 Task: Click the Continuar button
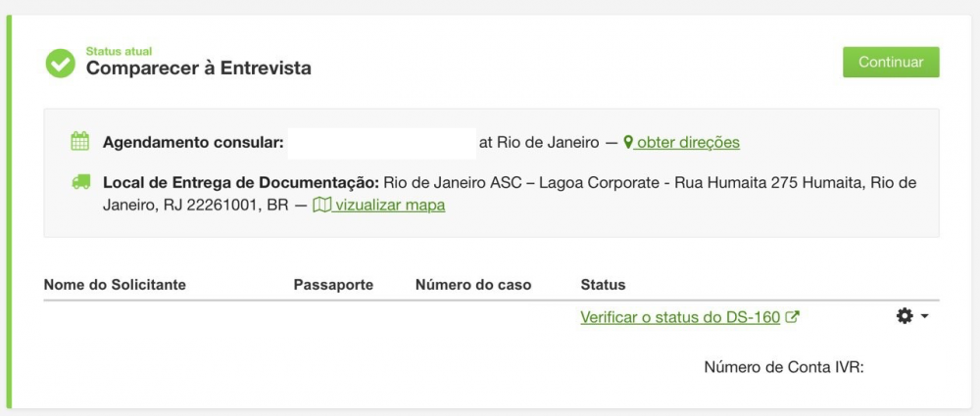(x=891, y=62)
